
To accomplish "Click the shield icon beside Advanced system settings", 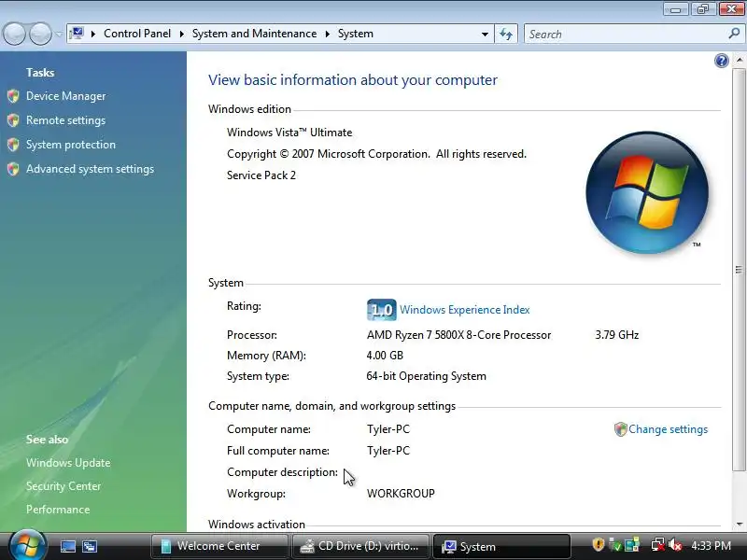I will 13,169.
